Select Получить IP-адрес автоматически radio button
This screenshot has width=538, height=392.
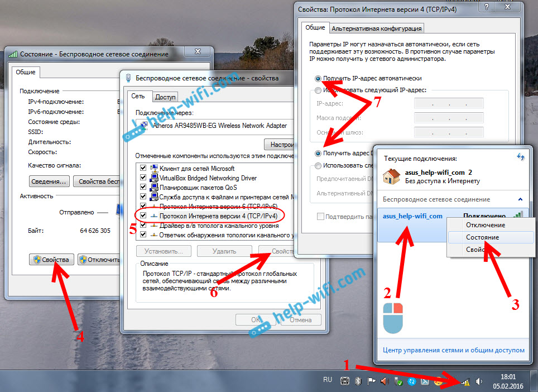(318, 79)
